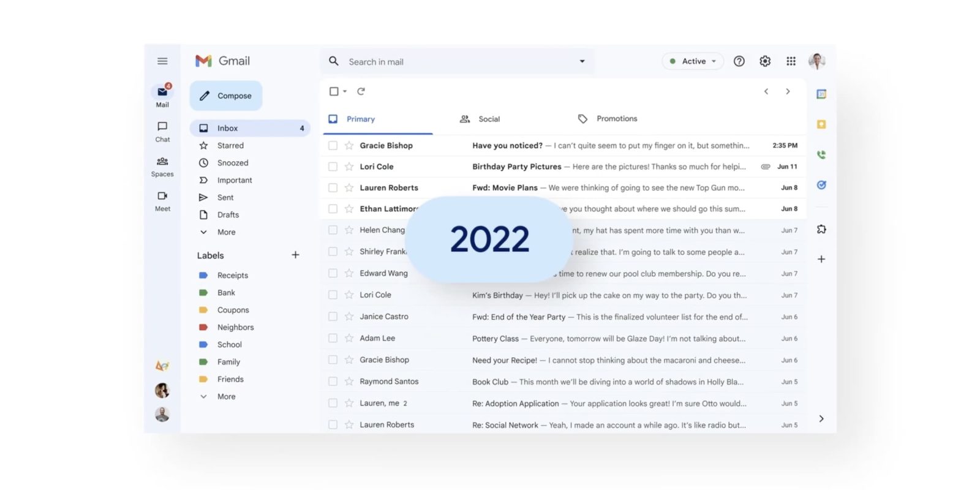The image size is (980, 490).
Task: Click the Help question mark icon
Action: pos(739,61)
